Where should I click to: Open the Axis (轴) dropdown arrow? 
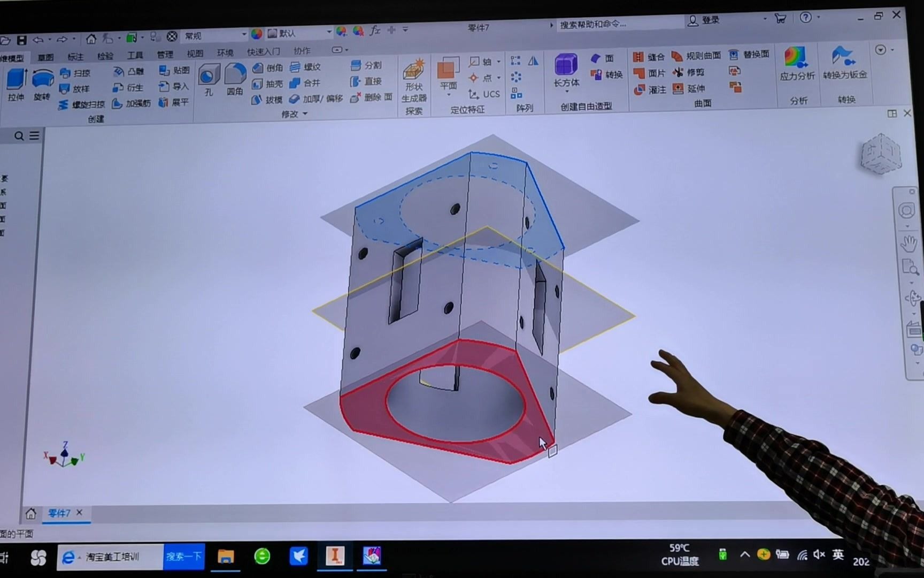pos(499,62)
